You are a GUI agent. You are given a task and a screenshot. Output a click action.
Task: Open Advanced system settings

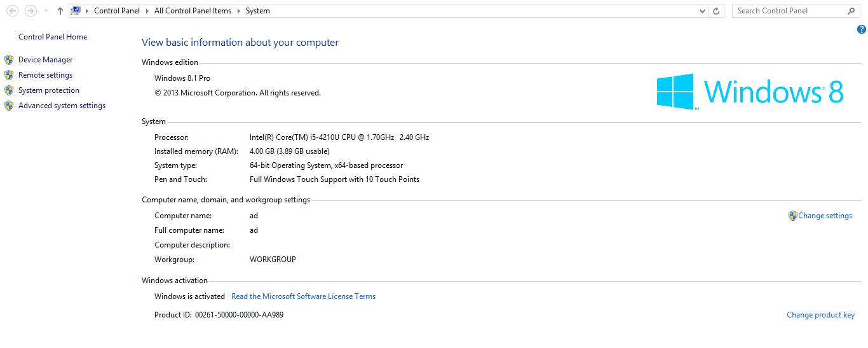pyautogui.click(x=62, y=106)
